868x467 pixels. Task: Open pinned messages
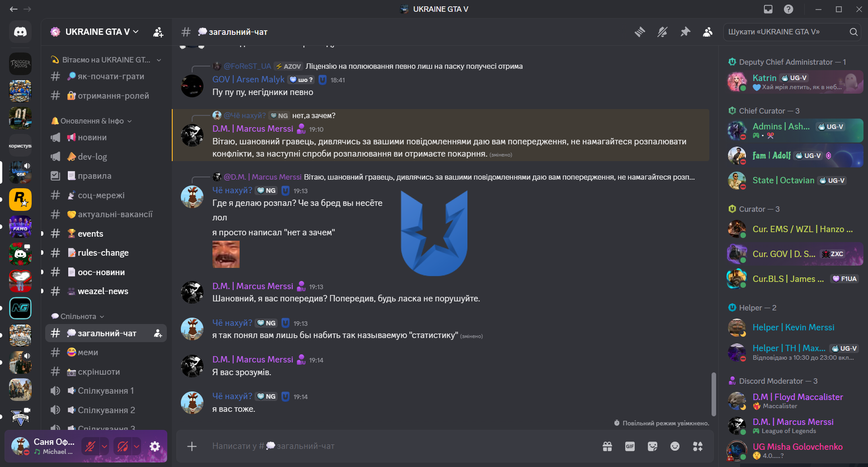coord(685,32)
